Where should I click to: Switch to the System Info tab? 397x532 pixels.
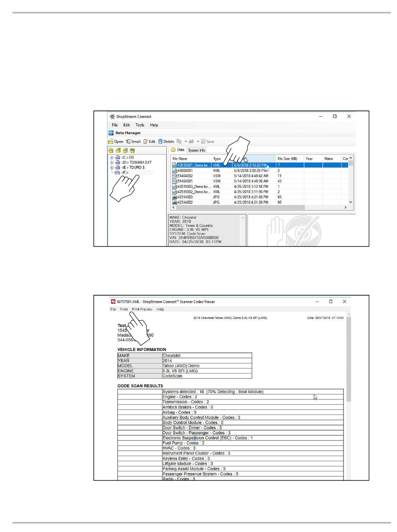[x=196, y=150]
